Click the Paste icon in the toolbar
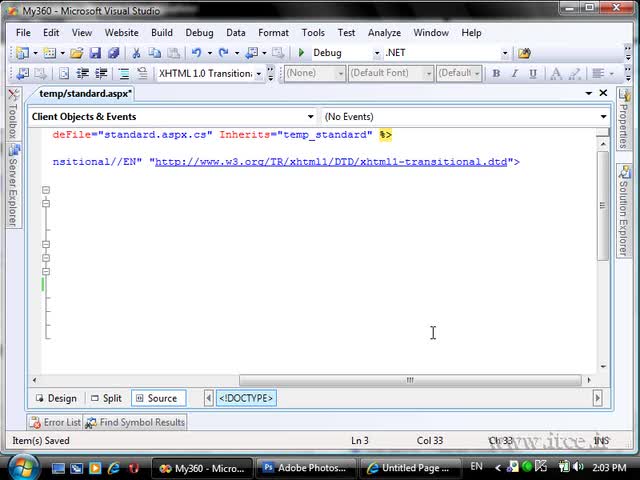Screen dimensions: 640x480 173,53
